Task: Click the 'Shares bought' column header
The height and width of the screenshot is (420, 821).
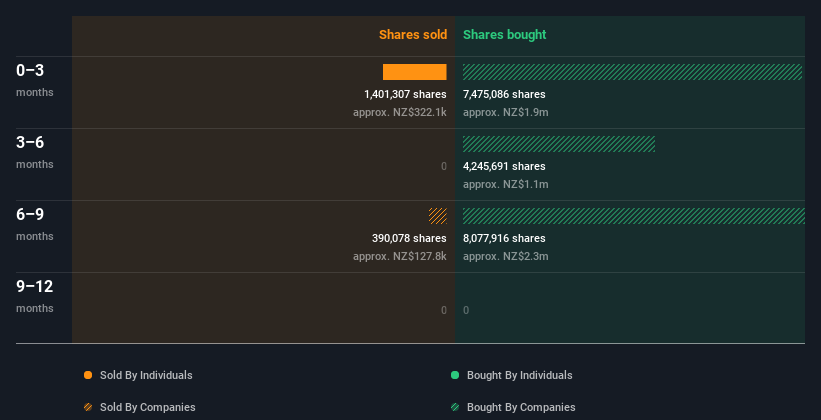Action: [x=505, y=35]
